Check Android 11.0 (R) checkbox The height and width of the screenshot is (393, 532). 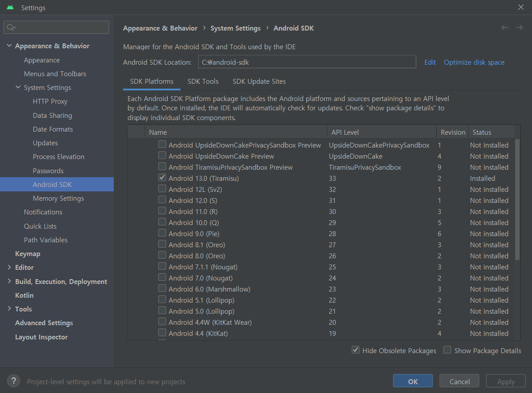click(x=162, y=211)
